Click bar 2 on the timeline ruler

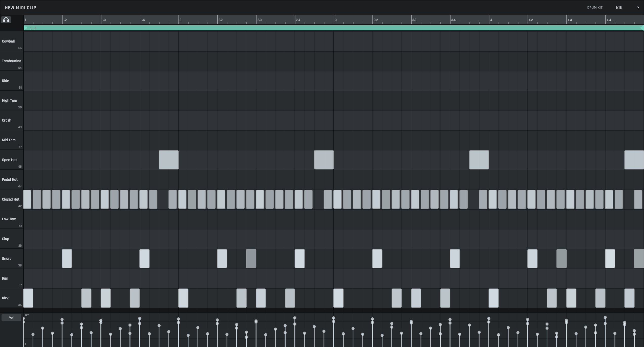tap(180, 20)
